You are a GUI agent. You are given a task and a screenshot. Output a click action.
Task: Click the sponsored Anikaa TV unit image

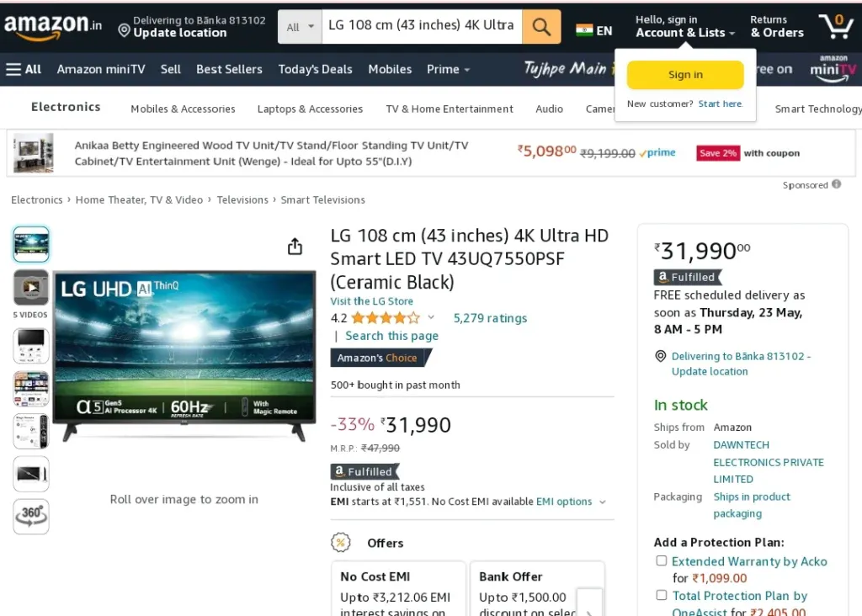tap(34, 153)
